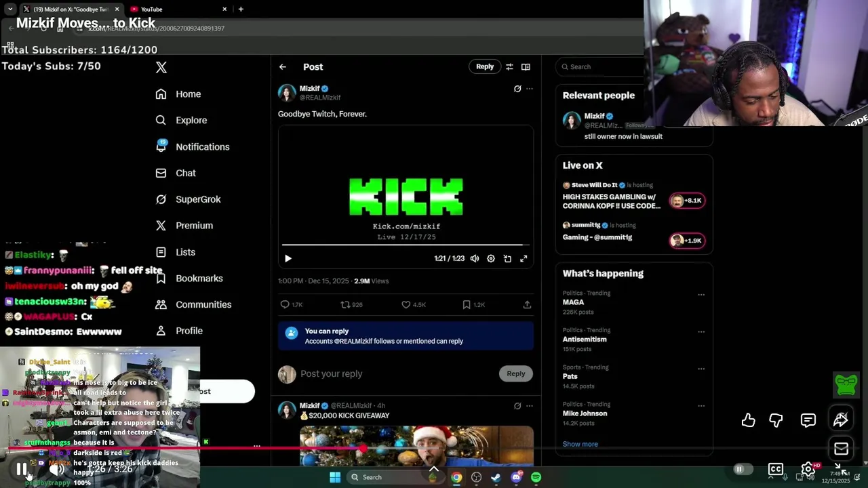Image resolution: width=868 pixels, height=488 pixels.
Task: Open Notifications in X sidebar
Action: click(x=193, y=146)
